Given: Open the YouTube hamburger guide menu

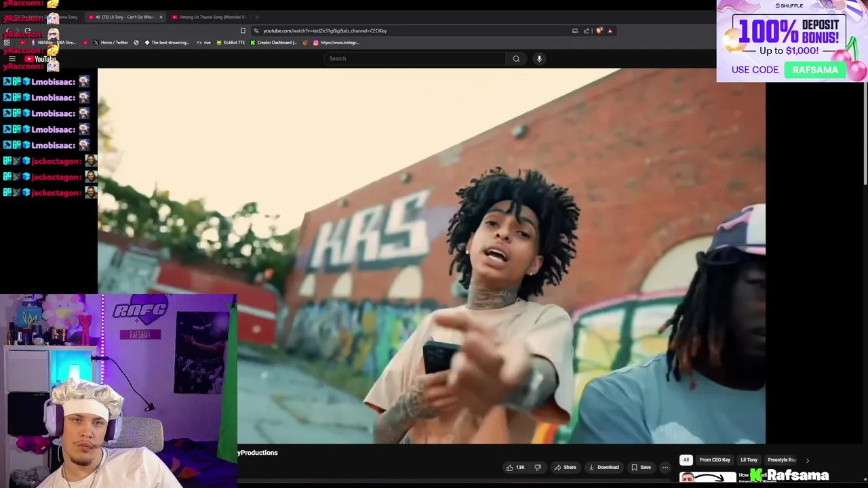Looking at the screenshot, I should click(x=12, y=59).
